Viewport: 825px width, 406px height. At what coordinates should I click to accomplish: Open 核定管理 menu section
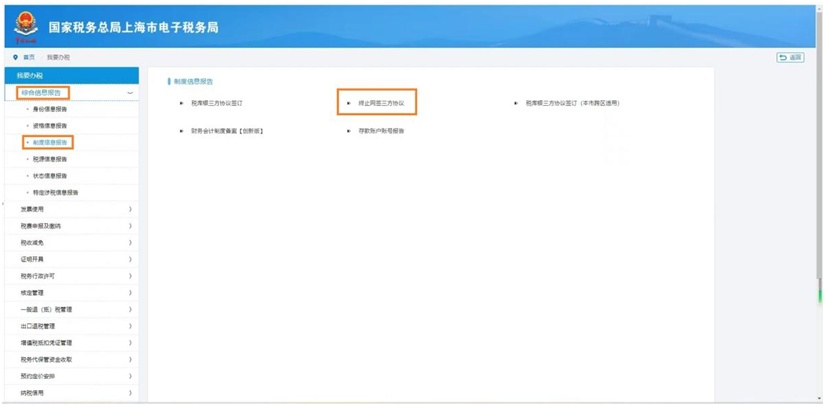pyautogui.click(x=33, y=293)
